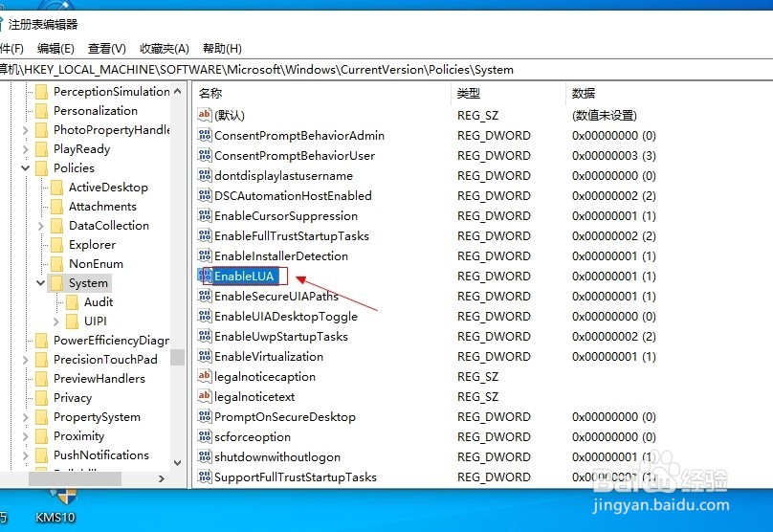This screenshot has width=773, height=532.
Task: Click the string icon of legalnoticecaption
Action: click(x=205, y=376)
